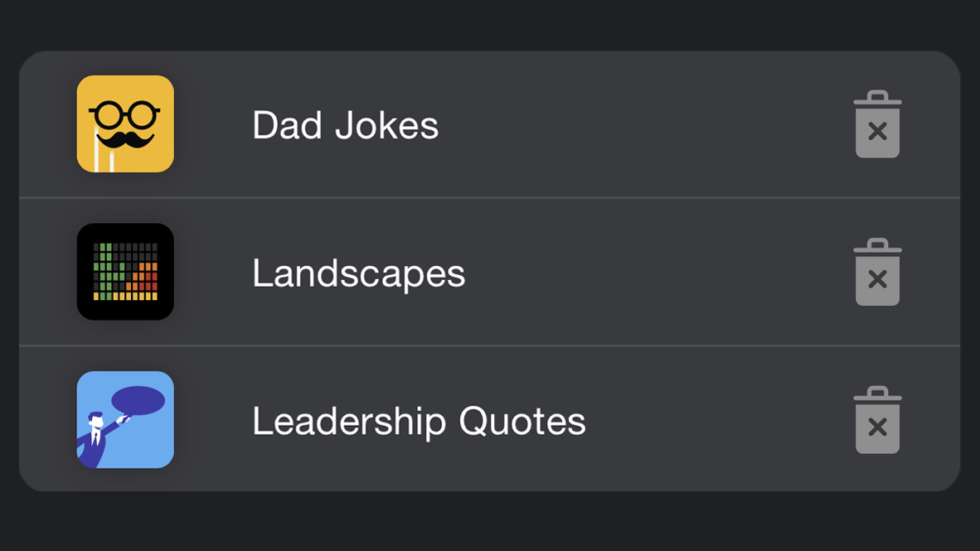
Task: Select the Landscapes text label
Action: point(358,273)
